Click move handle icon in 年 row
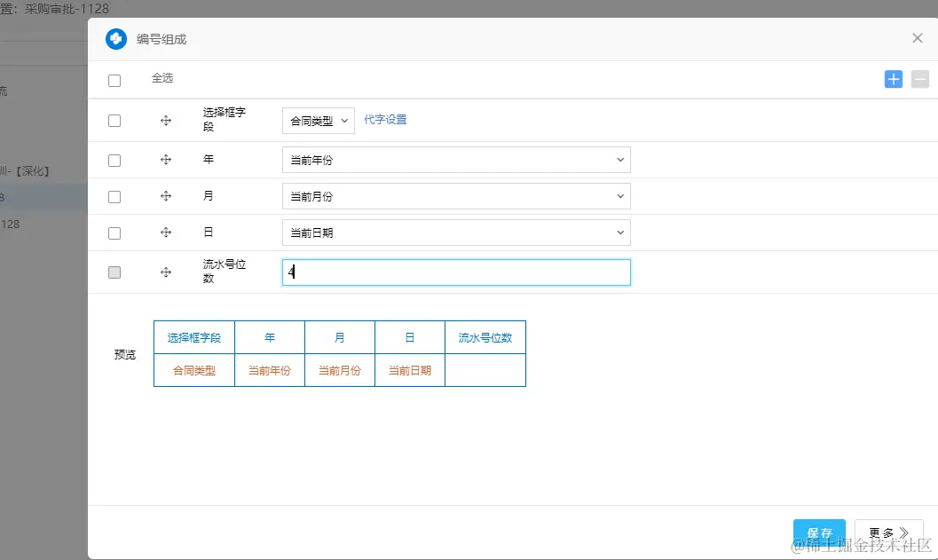938x560 pixels. (x=166, y=160)
